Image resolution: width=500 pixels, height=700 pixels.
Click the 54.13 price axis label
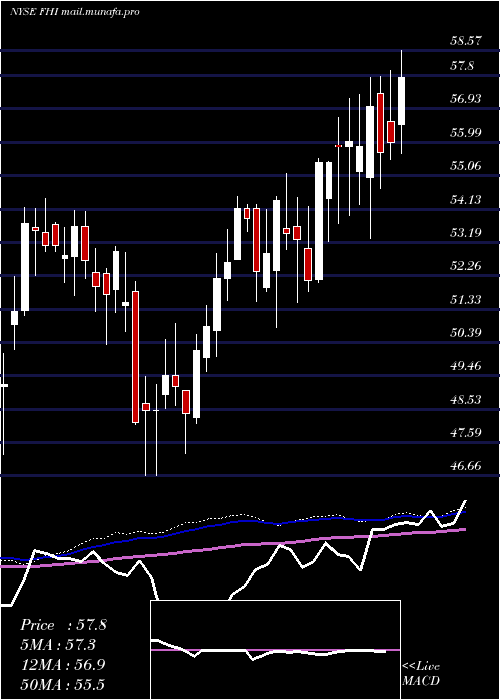point(465,199)
